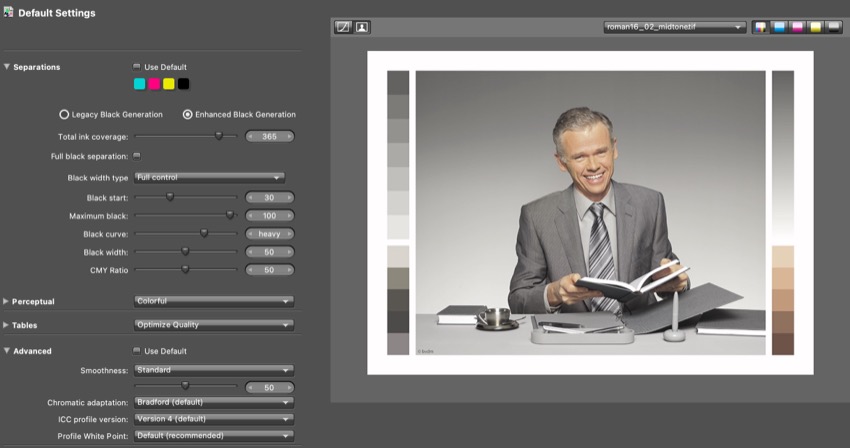
Task: Open the Chromatic adaptation dropdown
Action: pos(214,402)
